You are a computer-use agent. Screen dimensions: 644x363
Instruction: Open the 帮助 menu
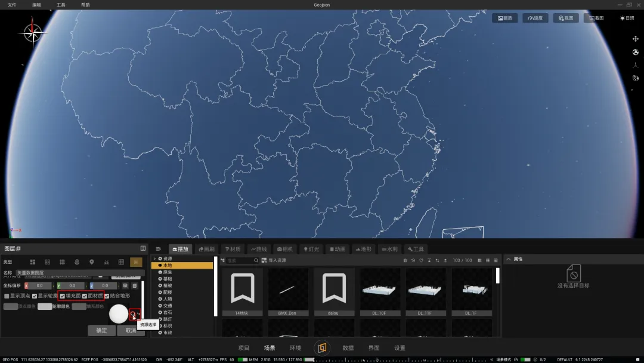coord(85,5)
